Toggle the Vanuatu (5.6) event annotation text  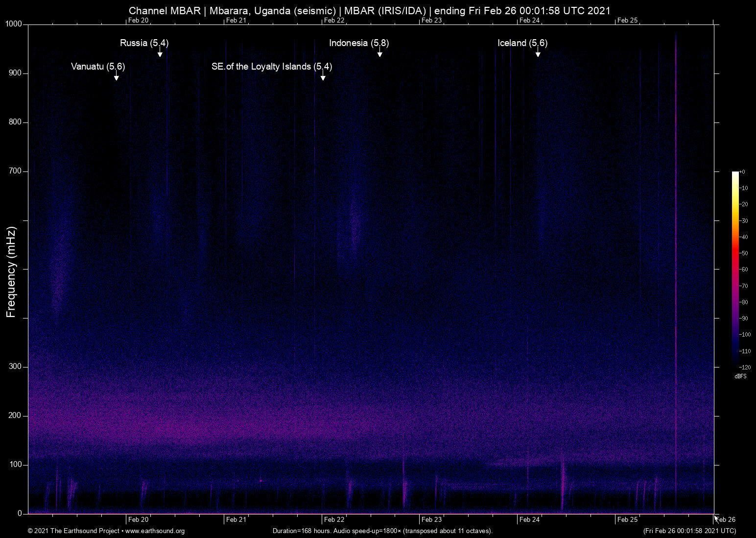(98, 67)
